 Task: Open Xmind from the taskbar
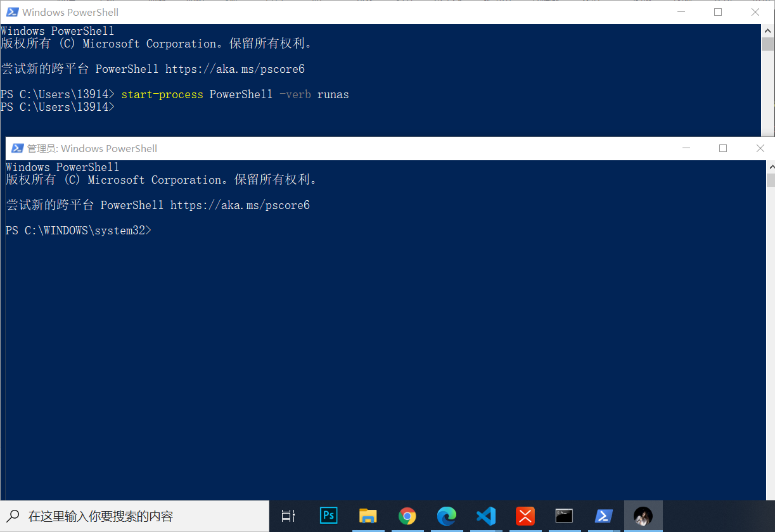coord(525,516)
